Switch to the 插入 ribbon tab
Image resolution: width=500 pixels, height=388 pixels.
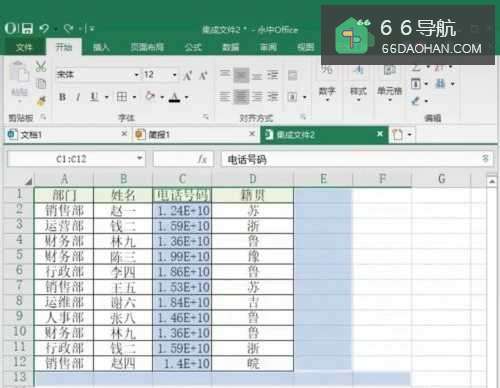pos(101,47)
